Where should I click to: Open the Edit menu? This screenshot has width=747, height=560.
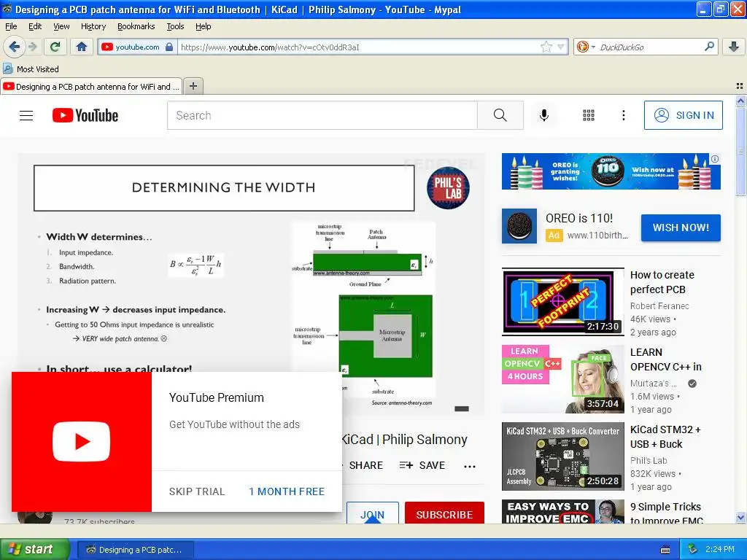coord(35,26)
